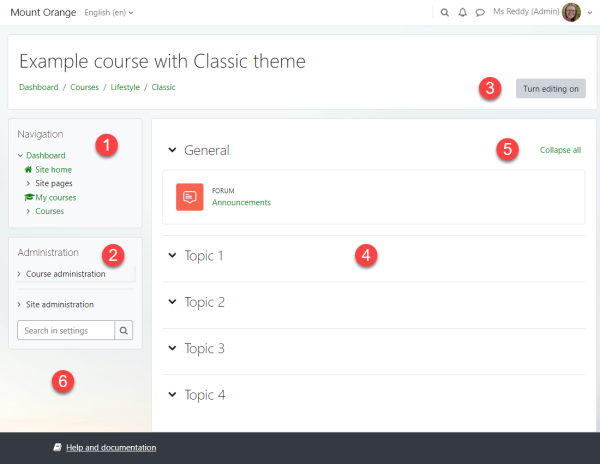Click the search button beside settings field
The width and height of the screenshot is (600, 464).
pos(124,331)
